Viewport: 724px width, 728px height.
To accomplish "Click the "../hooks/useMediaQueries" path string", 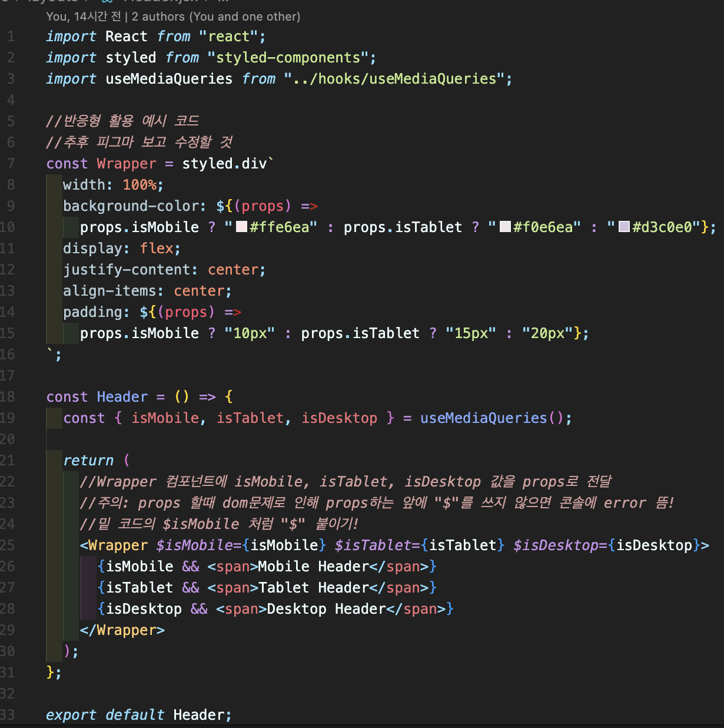I will 394,79.
